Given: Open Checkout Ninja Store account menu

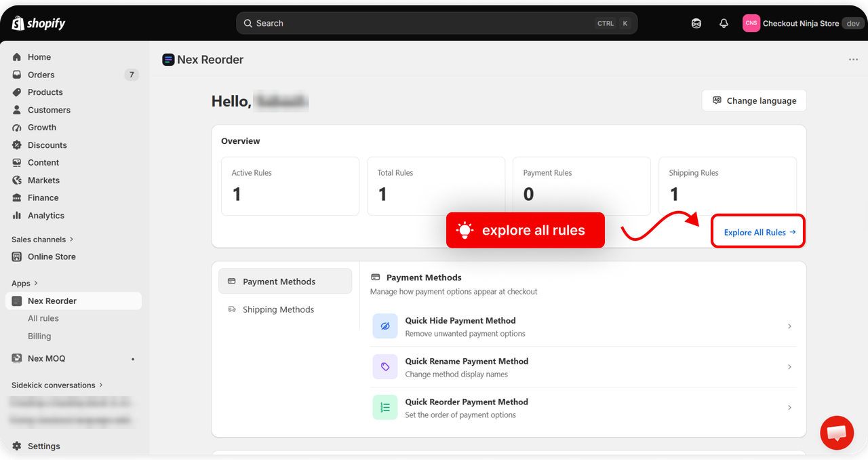Looking at the screenshot, I should (803, 23).
